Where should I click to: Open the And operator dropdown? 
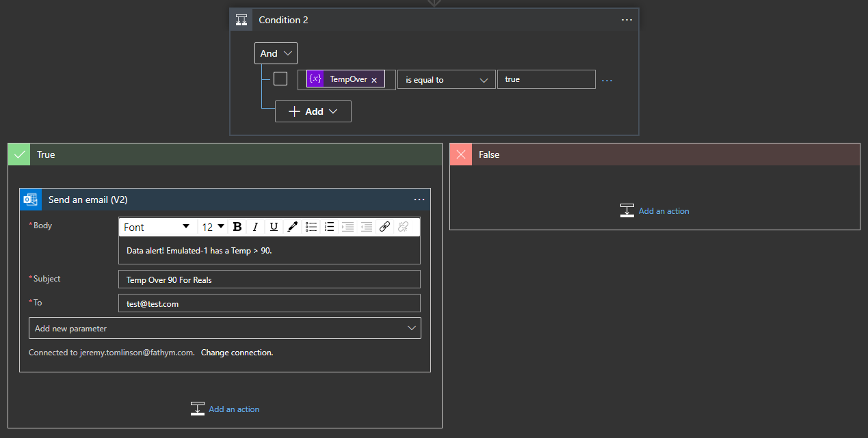point(276,53)
